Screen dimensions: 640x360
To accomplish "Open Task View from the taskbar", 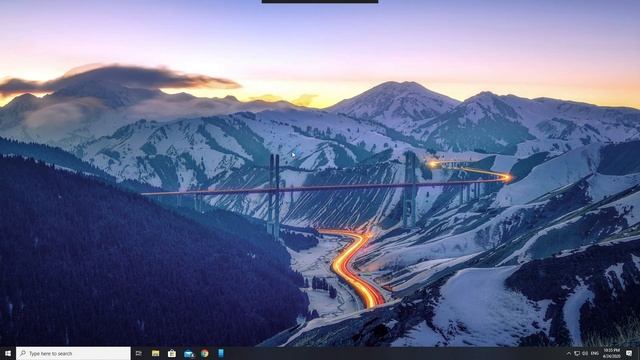I will click(x=139, y=353).
